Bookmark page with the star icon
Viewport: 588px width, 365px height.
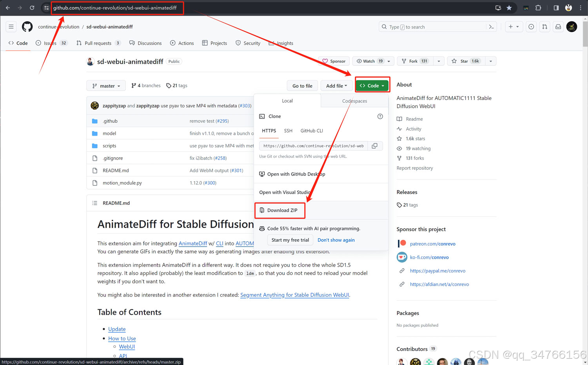click(509, 8)
